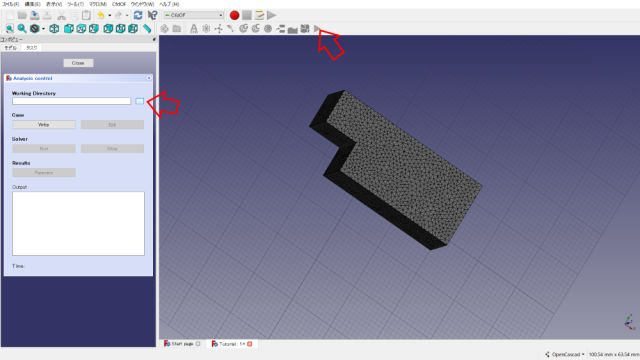Open the Undo history dropdown arrow
This screenshot has width=640, height=360.
pyautogui.click(x=109, y=16)
